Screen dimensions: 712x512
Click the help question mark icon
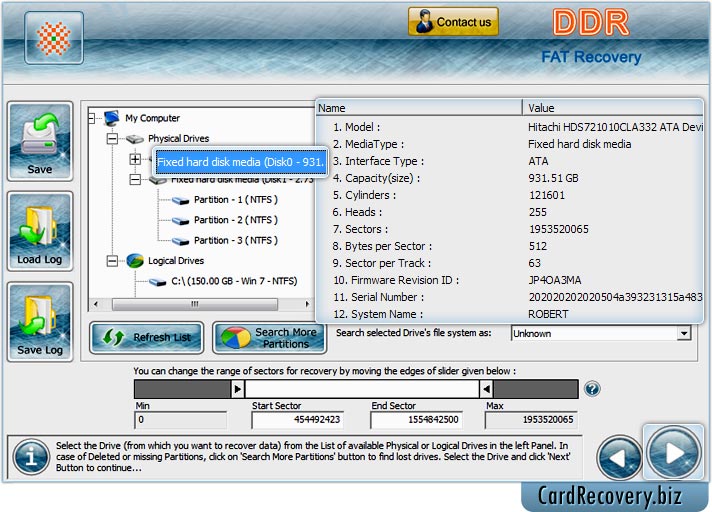tap(592, 389)
